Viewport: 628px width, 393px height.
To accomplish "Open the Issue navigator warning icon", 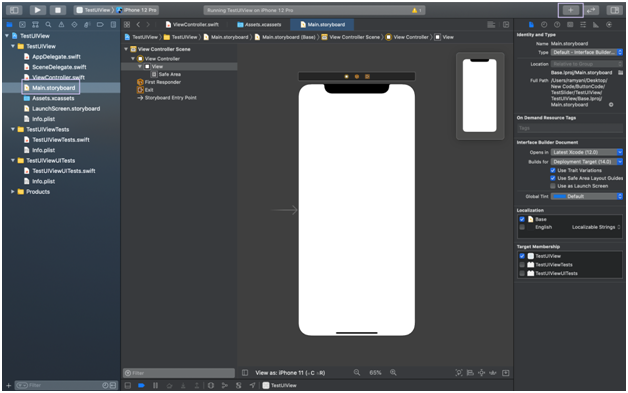I will 61,25.
